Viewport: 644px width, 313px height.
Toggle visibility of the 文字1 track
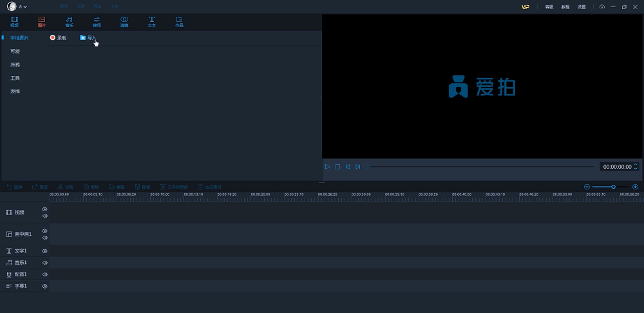45,251
